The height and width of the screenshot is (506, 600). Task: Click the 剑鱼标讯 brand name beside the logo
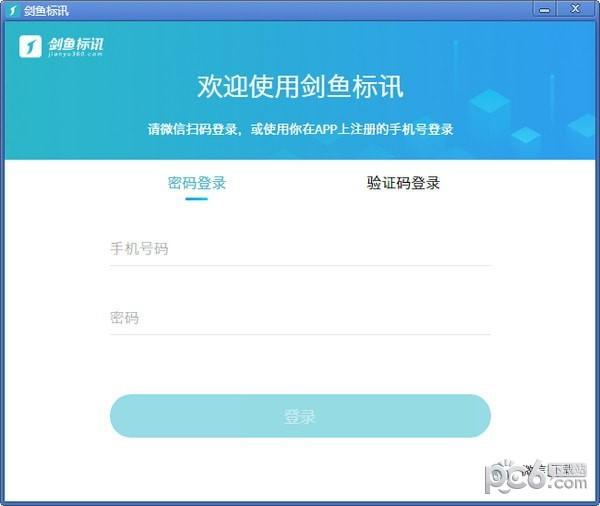[x=76, y=44]
